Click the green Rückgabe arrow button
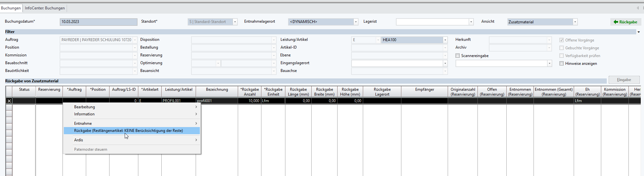 point(625,22)
